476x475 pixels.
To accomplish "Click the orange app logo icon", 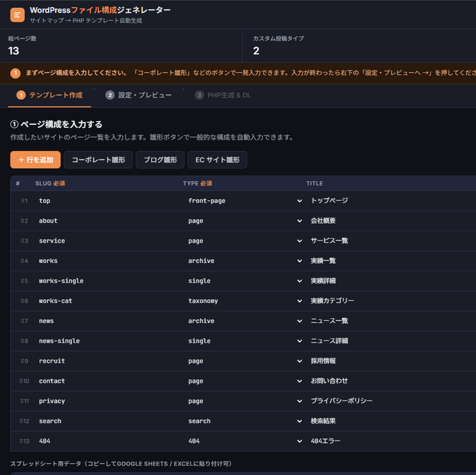I will click(x=17, y=15).
